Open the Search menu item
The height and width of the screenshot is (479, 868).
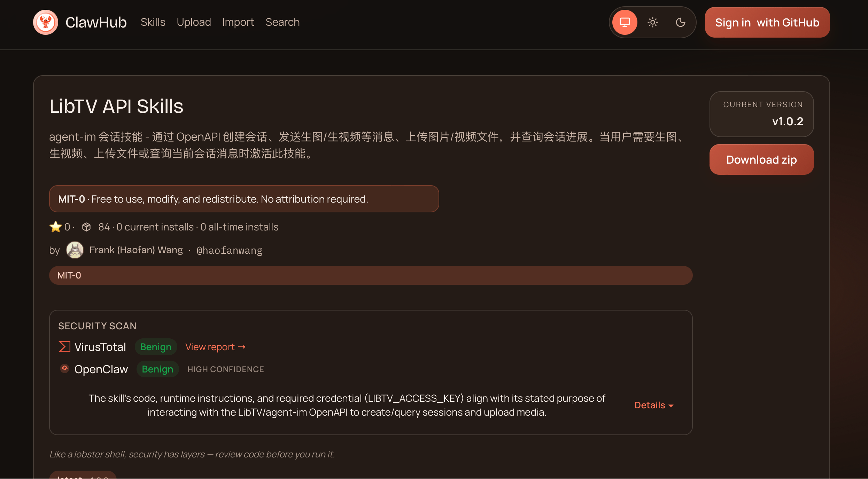pos(282,22)
